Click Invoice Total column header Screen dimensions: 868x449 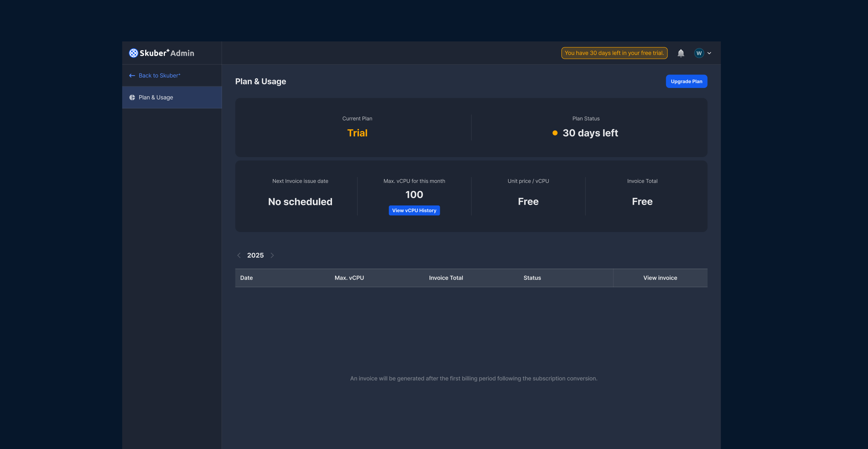446,278
